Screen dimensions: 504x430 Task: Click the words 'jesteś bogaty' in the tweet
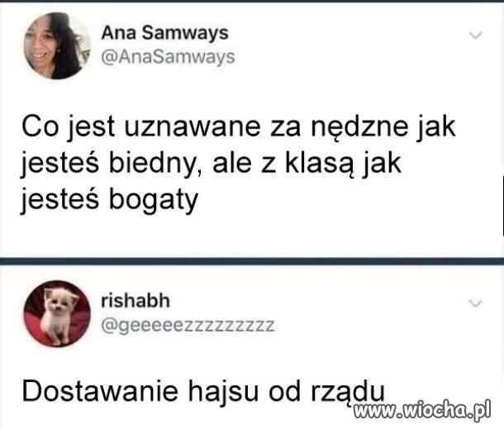(109, 200)
